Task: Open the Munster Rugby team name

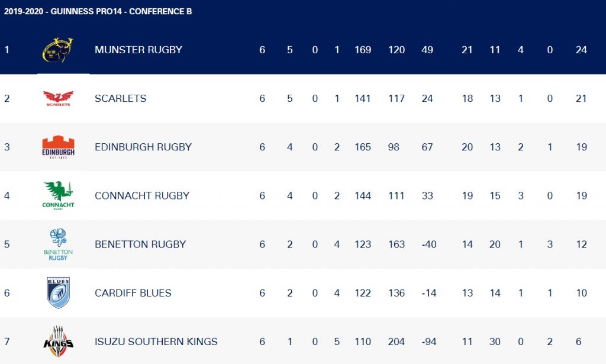Action: (138, 50)
